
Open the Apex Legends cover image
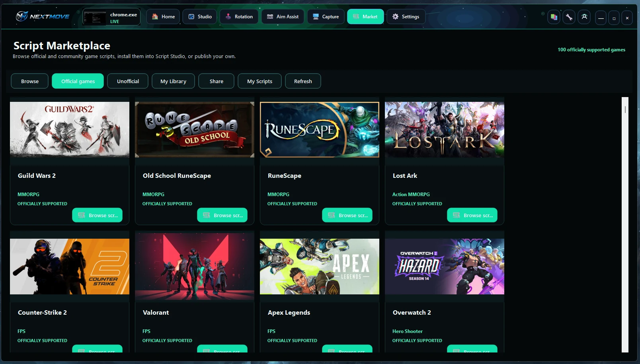coord(320,267)
